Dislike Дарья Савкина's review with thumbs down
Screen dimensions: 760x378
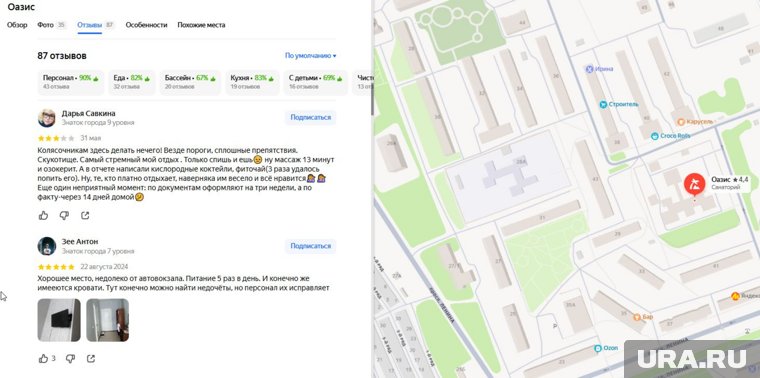pos(64,216)
